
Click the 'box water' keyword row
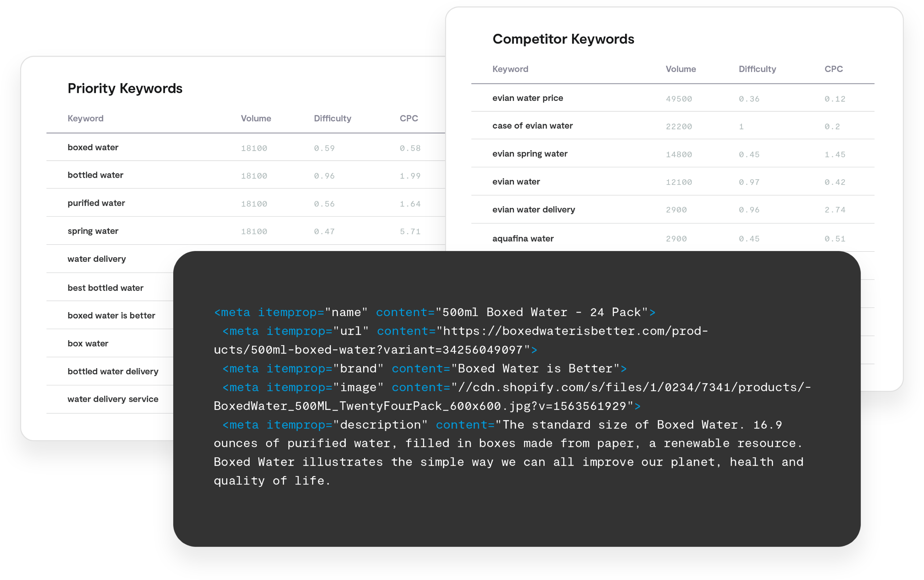click(110, 343)
